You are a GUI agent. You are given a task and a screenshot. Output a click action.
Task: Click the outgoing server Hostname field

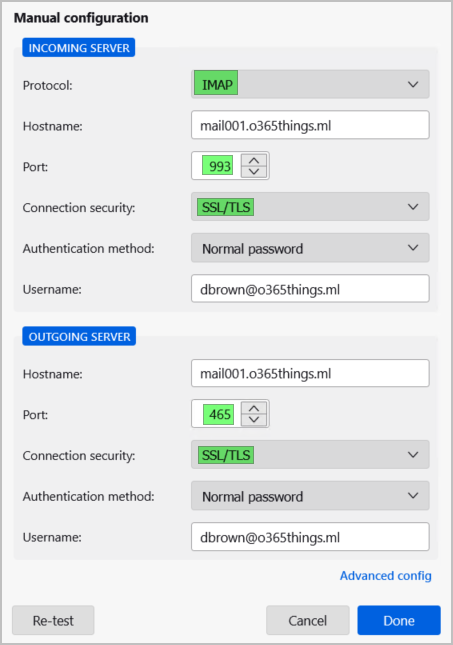pyautogui.click(x=310, y=374)
